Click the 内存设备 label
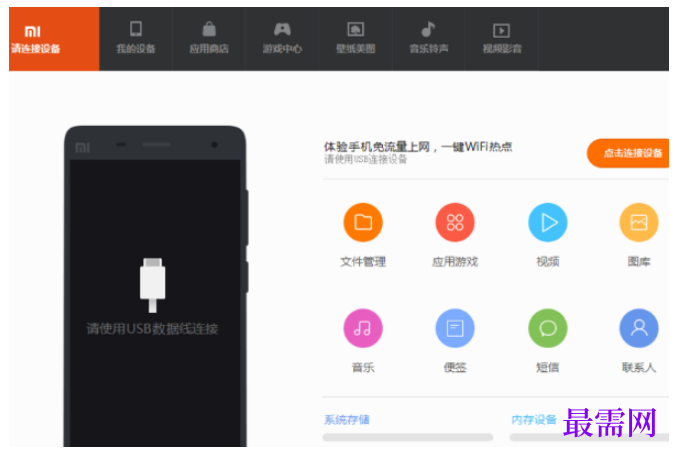This screenshot has height=454, width=675. (x=534, y=420)
